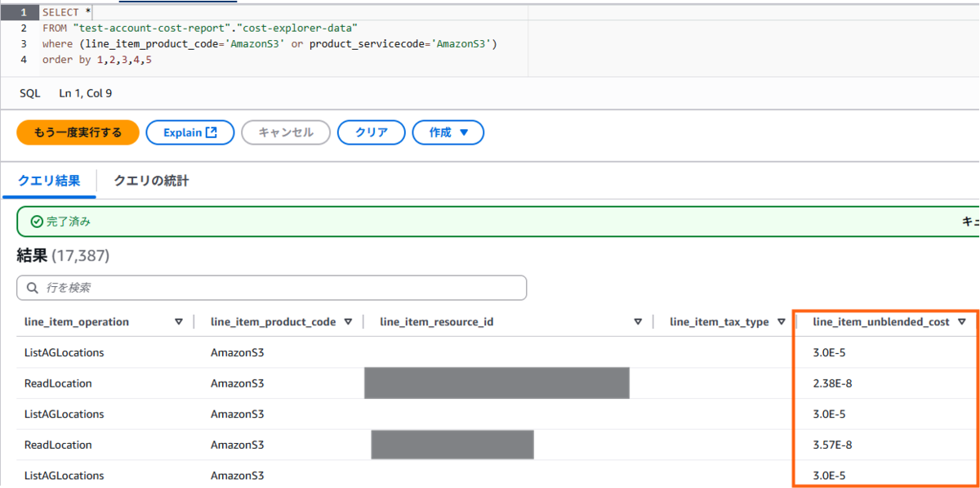Click the Explain button
The width and height of the screenshot is (980, 488).
pyautogui.click(x=189, y=132)
